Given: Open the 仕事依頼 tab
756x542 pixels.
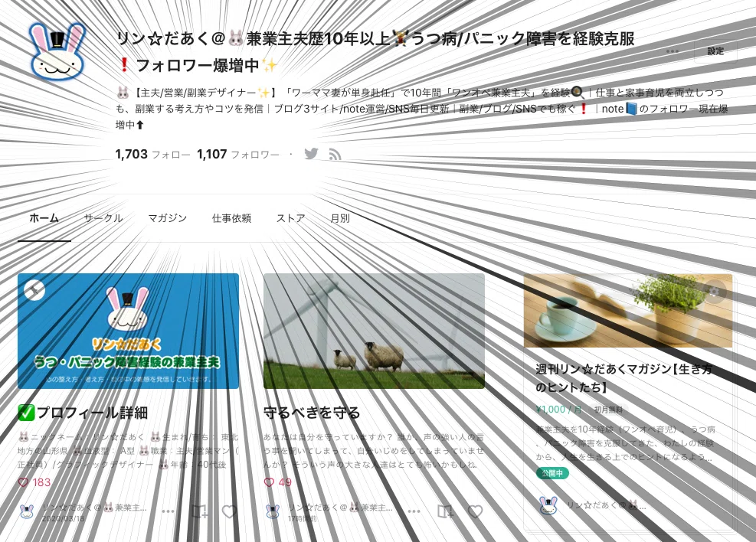Looking at the screenshot, I should click(231, 218).
